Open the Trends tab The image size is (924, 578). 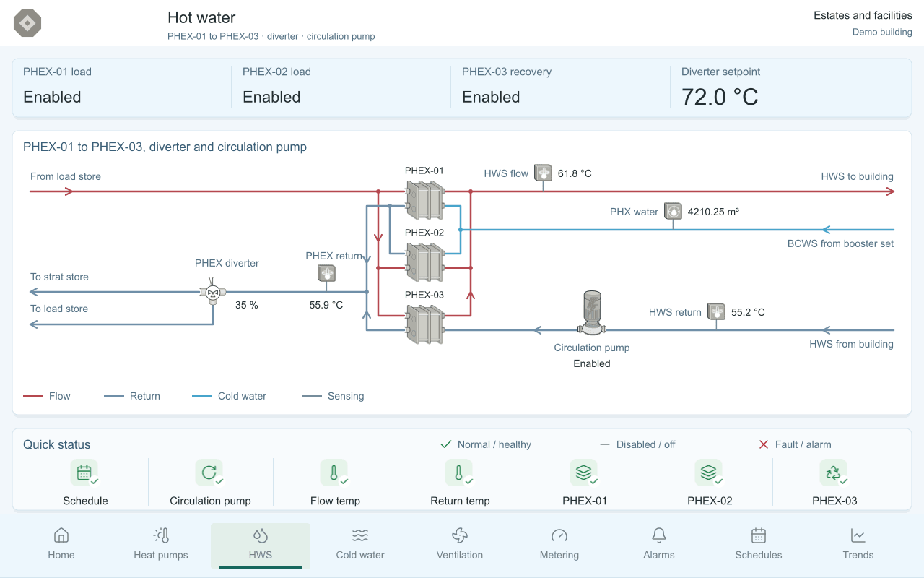[x=858, y=545]
